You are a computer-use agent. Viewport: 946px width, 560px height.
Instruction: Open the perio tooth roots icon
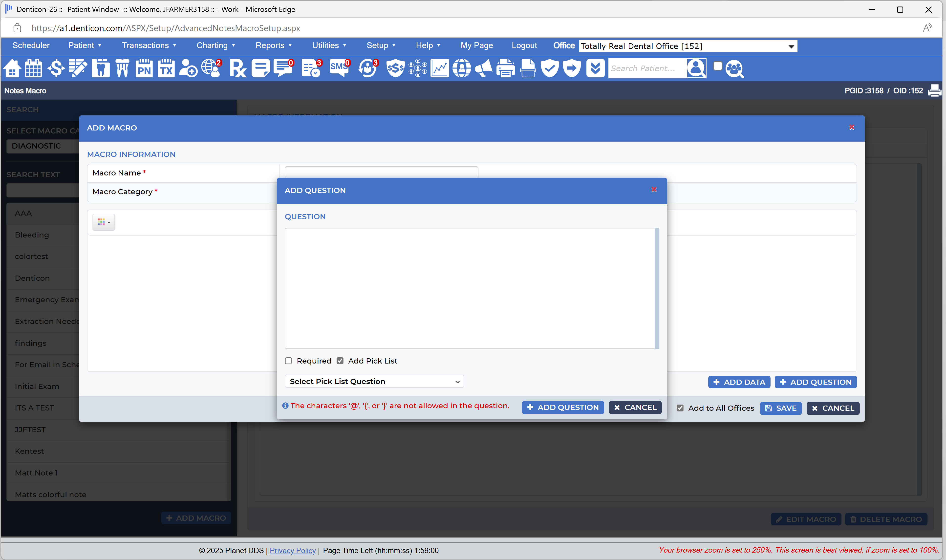tap(122, 68)
